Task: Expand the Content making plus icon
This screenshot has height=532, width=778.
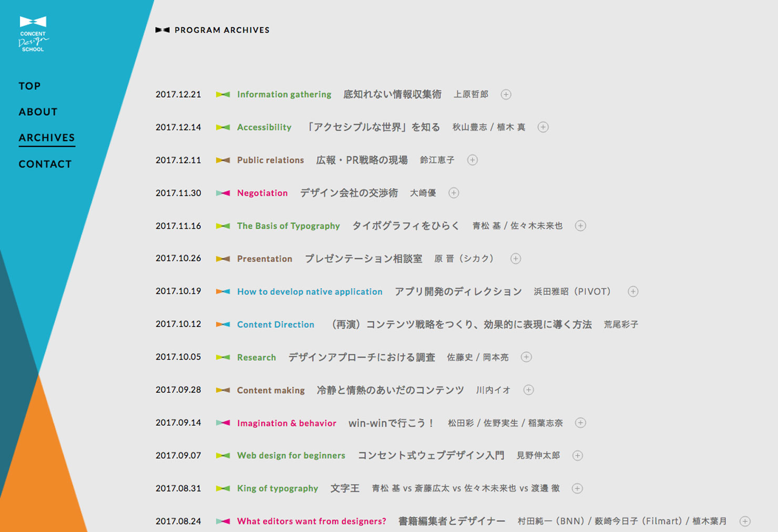Action: [x=528, y=390]
